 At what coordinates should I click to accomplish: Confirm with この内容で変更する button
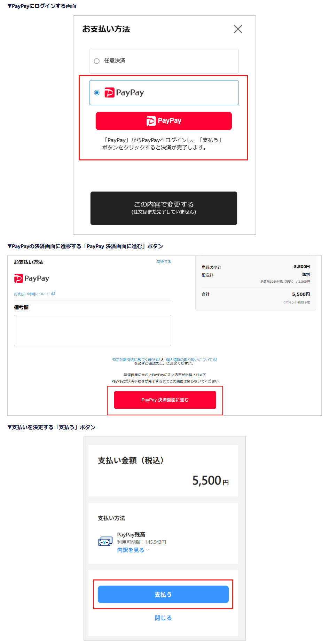pos(164,208)
